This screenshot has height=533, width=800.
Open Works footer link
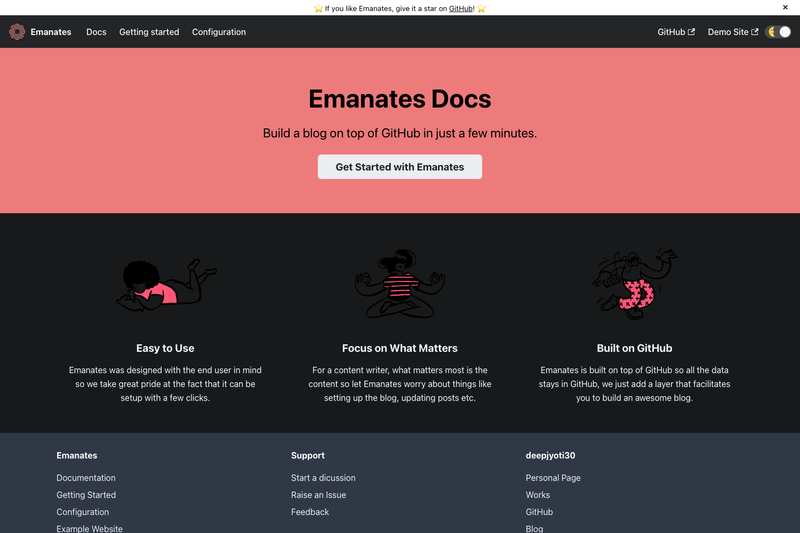tap(538, 495)
